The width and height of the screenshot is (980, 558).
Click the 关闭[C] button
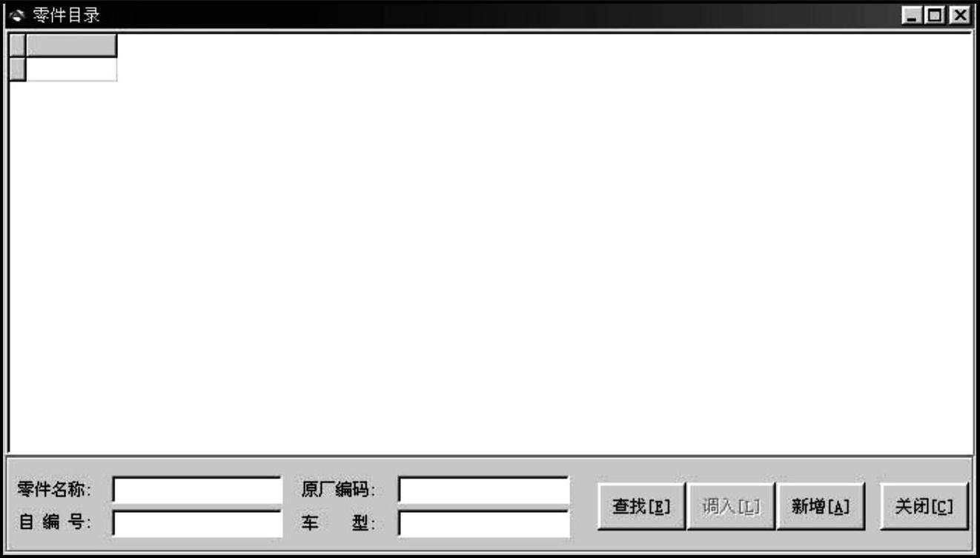point(924,507)
